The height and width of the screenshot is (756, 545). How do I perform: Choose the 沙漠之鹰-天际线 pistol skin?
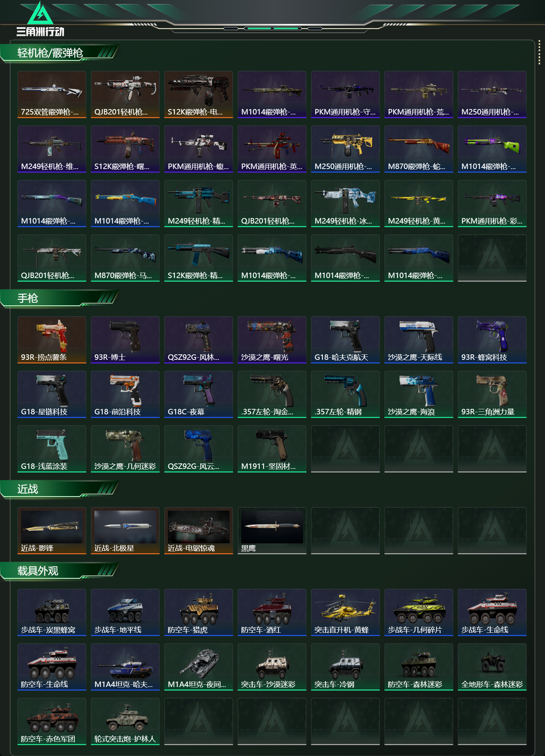coord(419,340)
